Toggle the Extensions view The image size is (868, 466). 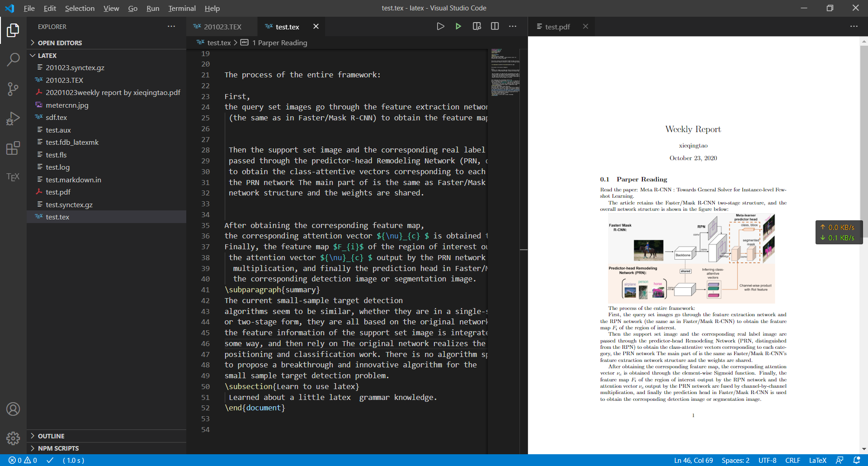[13, 148]
